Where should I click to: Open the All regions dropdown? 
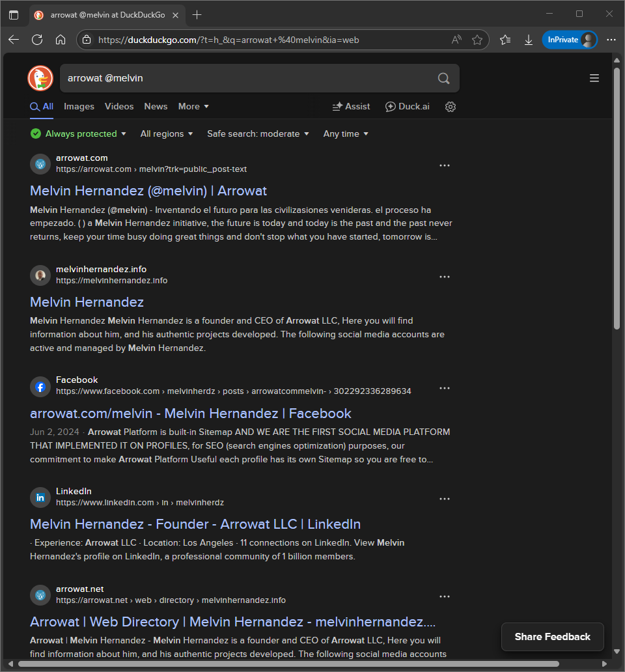pos(167,133)
